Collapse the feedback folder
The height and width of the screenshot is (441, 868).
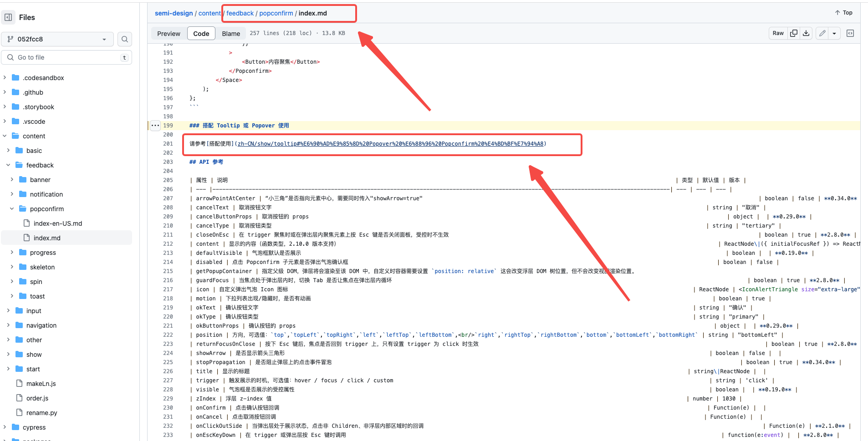coord(8,165)
